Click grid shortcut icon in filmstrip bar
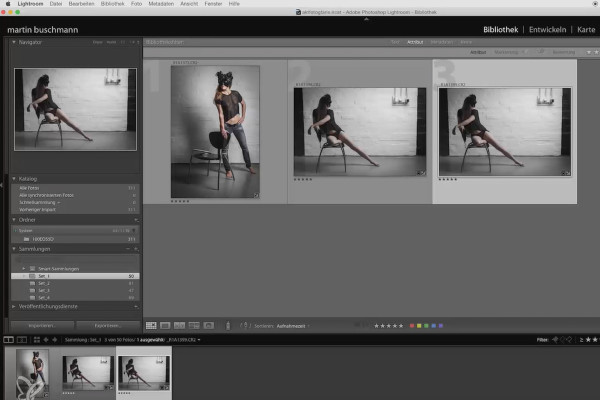Viewport: 600px width, 400px height. click(x=37, y=340)
